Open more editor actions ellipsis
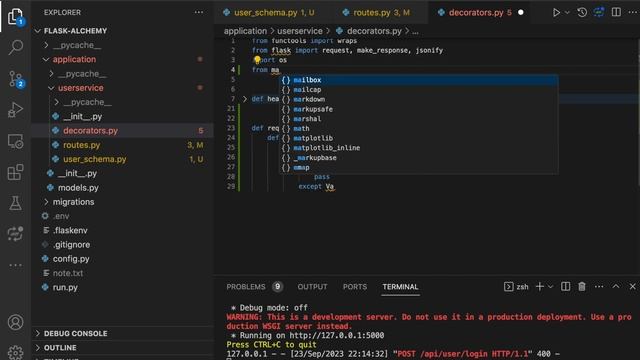 (633, 12)
